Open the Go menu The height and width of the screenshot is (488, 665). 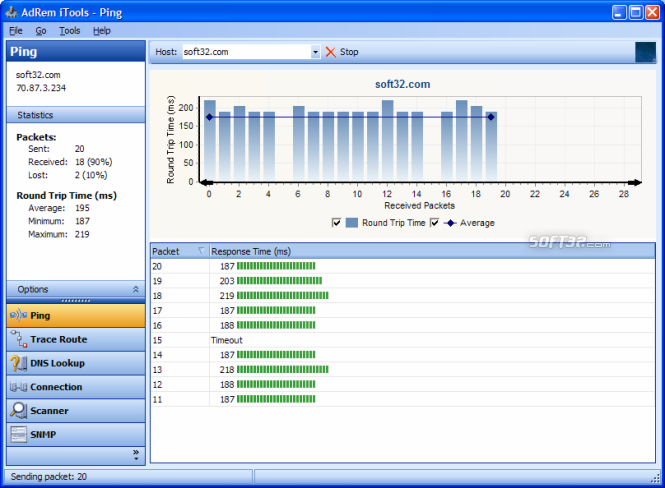pos(41,31)
